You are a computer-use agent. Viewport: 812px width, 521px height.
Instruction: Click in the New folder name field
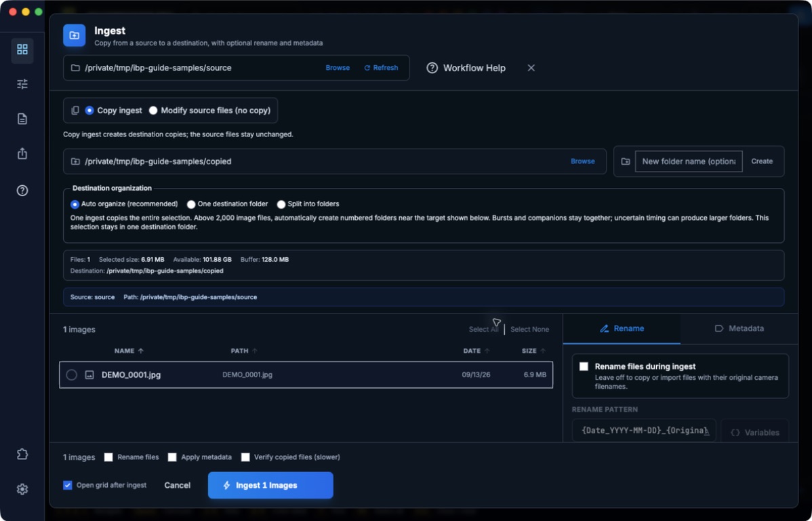689,161
